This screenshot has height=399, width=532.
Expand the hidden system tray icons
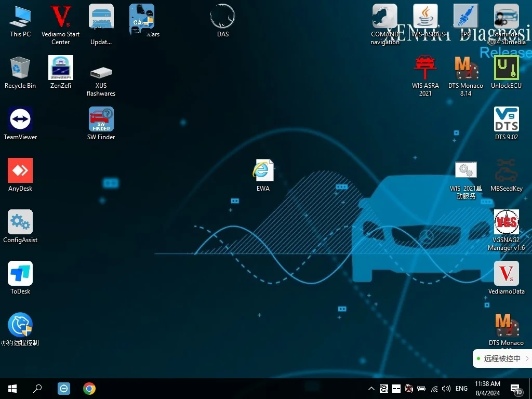(x=371, y=389)
